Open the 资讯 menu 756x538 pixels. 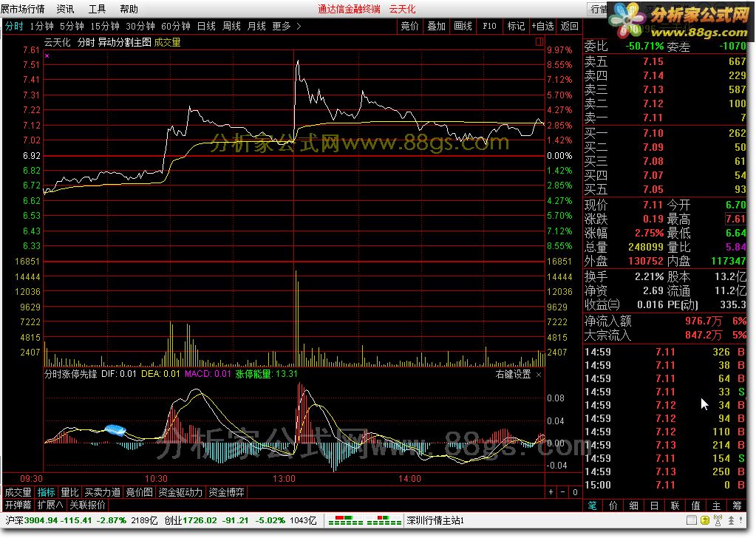(65, 9)
